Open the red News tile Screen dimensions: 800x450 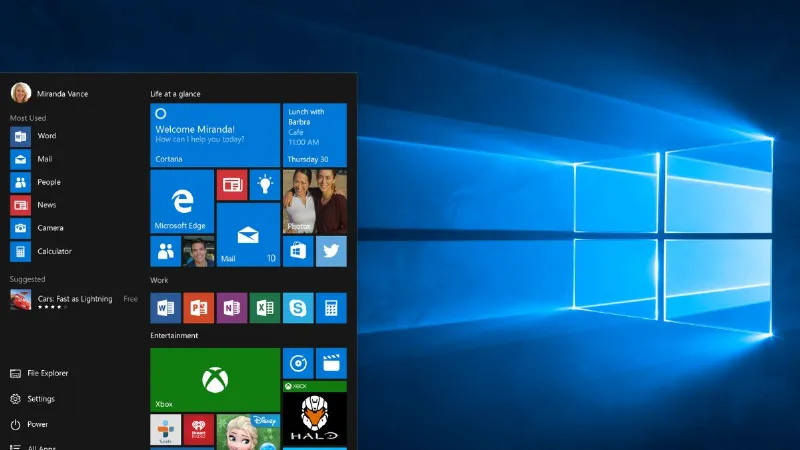point(232,185)
